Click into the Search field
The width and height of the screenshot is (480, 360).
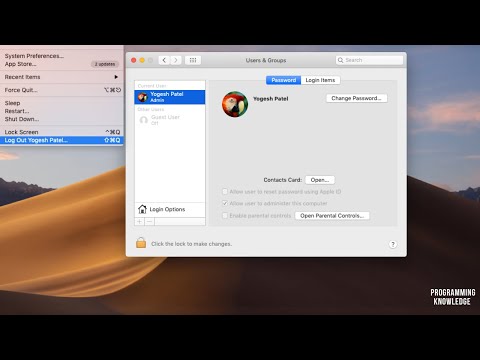[369, 60]
